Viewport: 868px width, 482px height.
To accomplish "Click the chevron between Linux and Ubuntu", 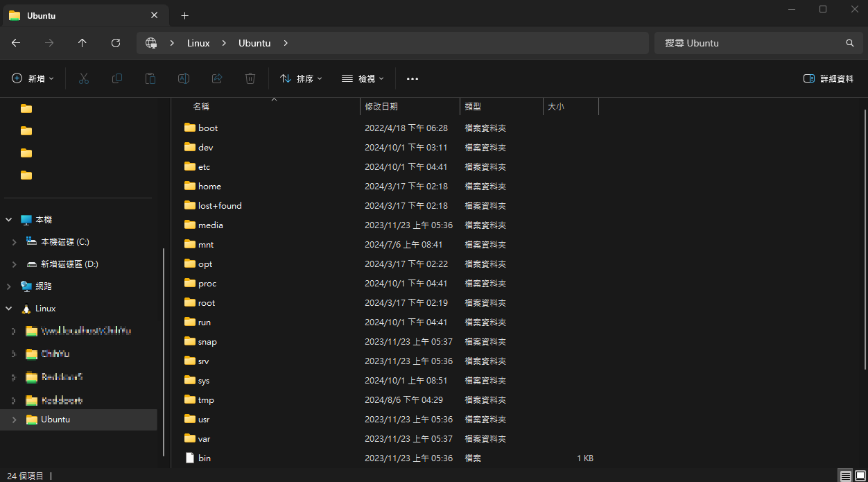I will coord(224,43).
